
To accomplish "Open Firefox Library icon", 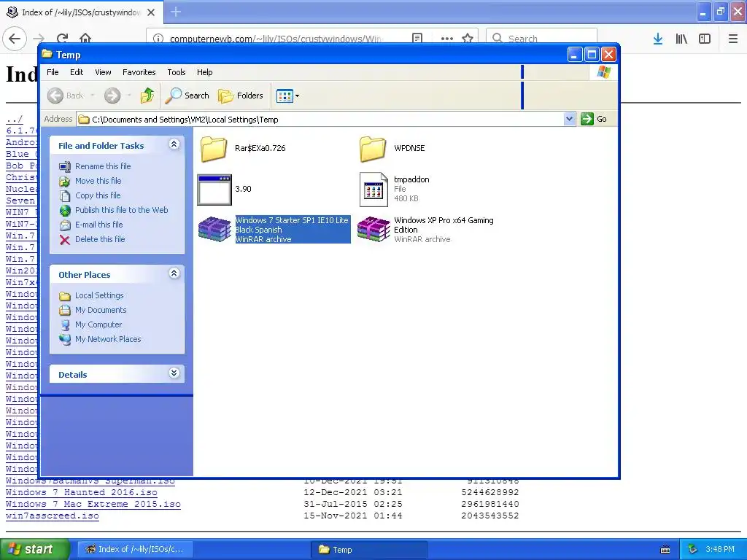I will (x=681, y=39).
